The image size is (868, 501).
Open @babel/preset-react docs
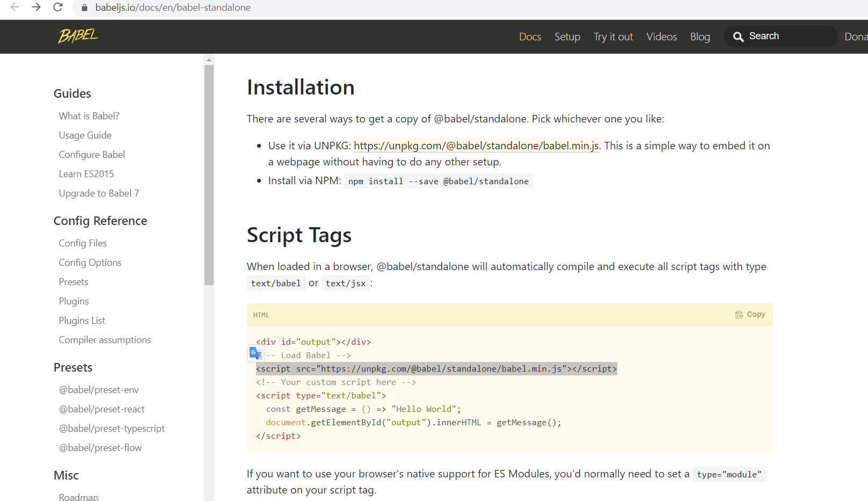[102, 409]
